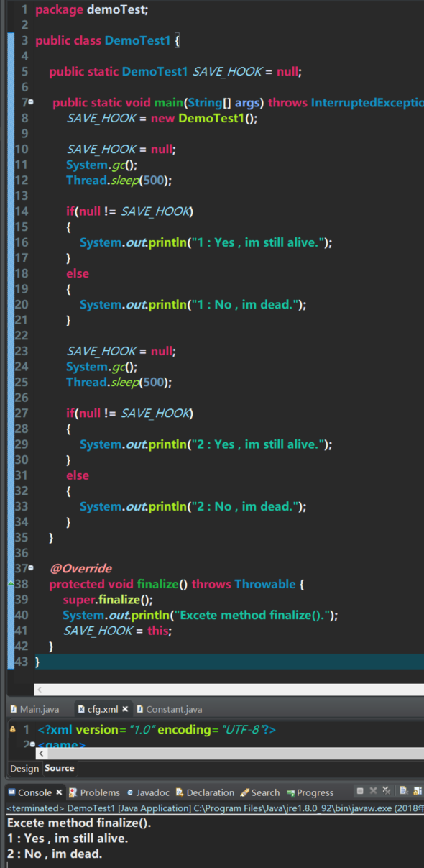
Task: Click the 'if(null != SAVE_HOOK)' condition on line 14
Action: (x=130, y=211)
